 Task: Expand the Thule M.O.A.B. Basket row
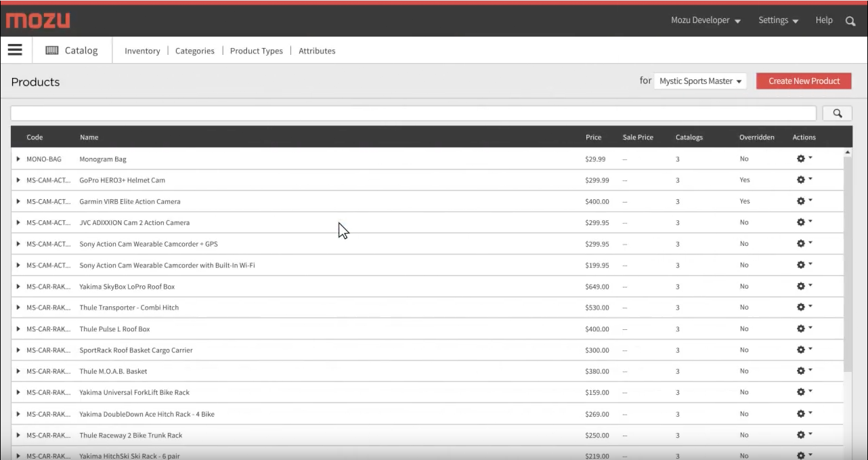coord(18,371)
